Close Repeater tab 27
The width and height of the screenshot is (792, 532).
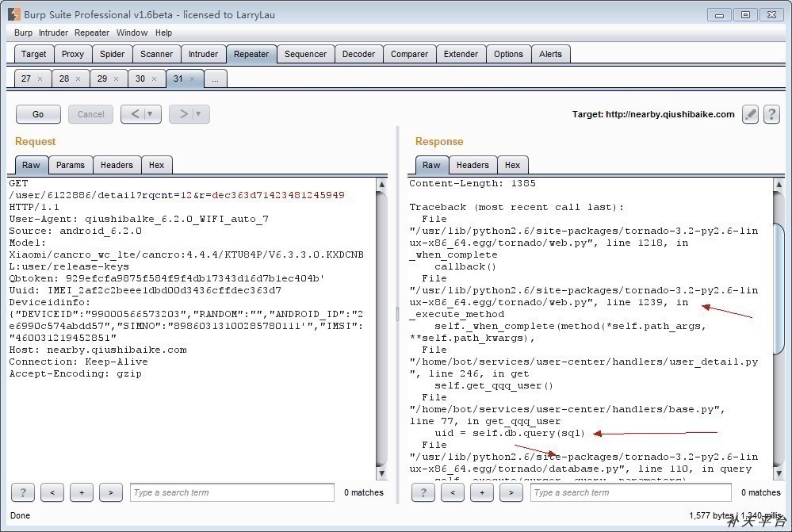40,78
